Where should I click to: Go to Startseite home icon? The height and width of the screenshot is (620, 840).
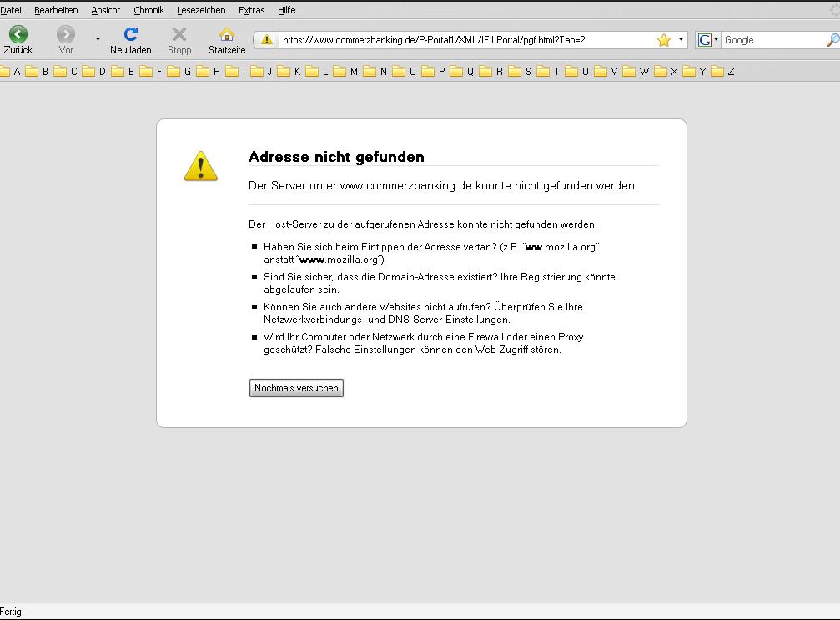pyautogui.click(x=227, y=34)
